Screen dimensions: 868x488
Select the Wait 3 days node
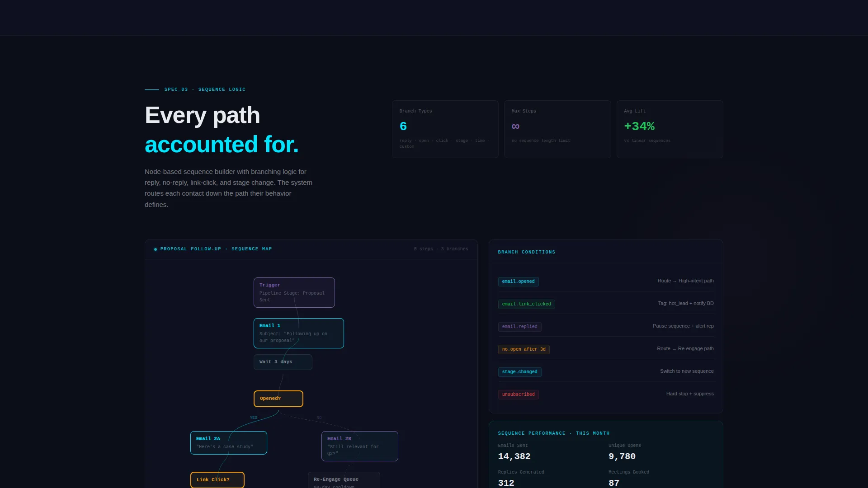tap(283, 362)
